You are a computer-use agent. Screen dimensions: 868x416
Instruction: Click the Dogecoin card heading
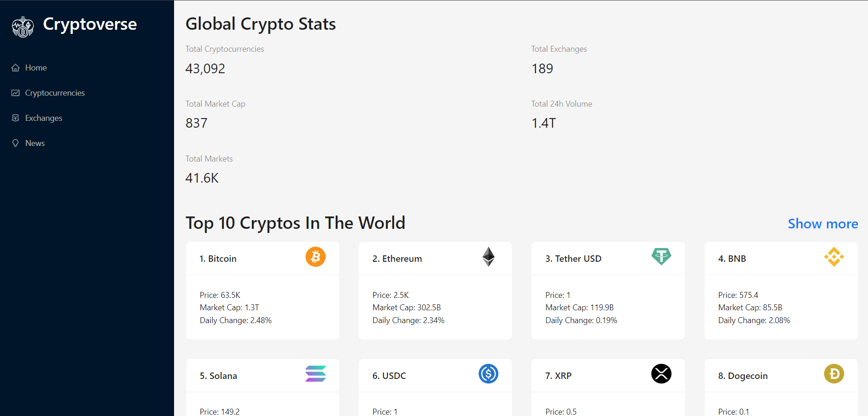(x=742, y=376)
